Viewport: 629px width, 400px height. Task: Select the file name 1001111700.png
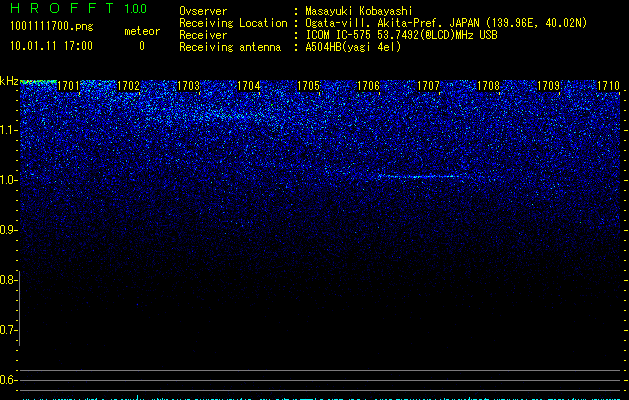pyautogui.click(x=52, y=27)
